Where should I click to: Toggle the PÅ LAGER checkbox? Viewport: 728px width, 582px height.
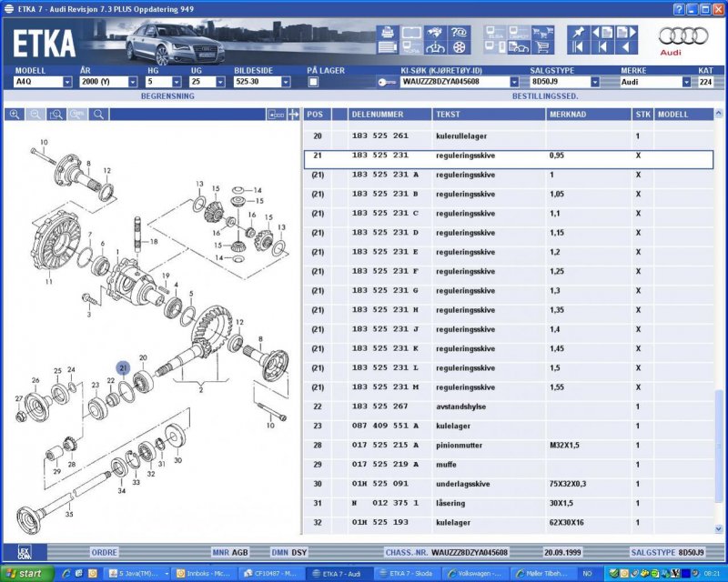[313, 82]
